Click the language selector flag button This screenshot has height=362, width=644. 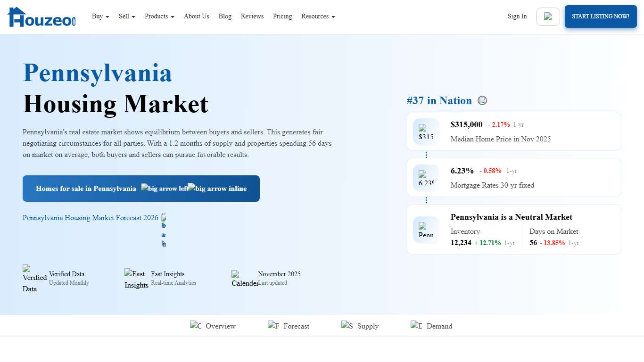pyautogui.click(x=548, y=16)
